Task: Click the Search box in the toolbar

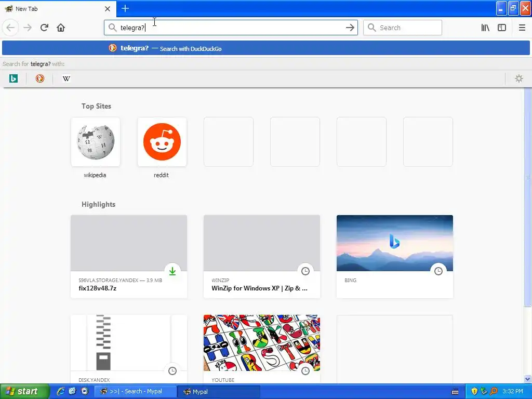Action: 403,28
